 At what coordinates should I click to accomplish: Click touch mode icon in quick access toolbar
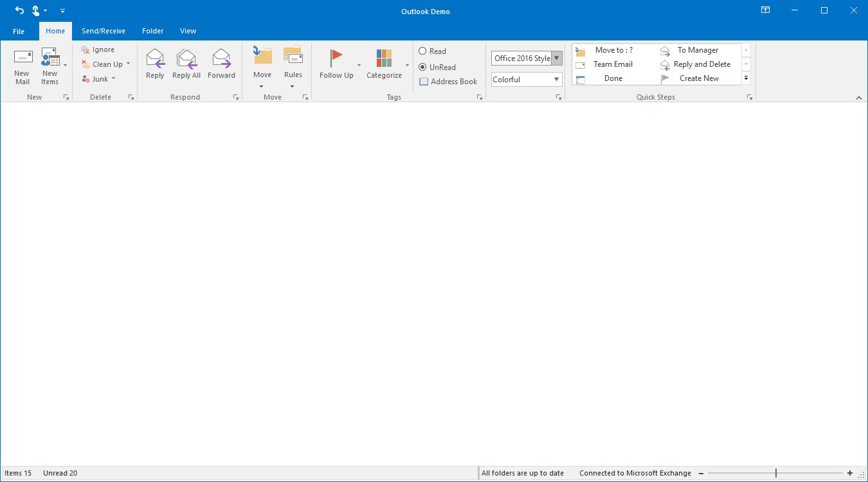click(x=37, y=11)
